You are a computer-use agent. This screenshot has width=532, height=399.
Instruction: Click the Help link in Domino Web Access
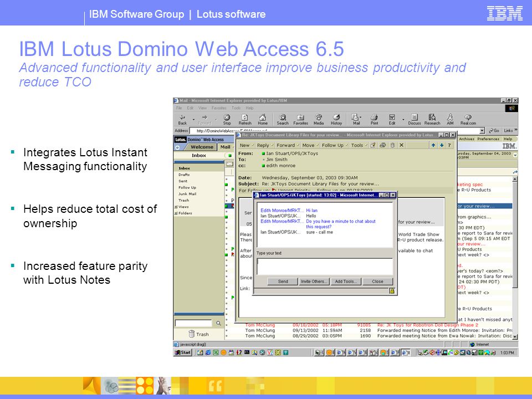pos(508,139)
